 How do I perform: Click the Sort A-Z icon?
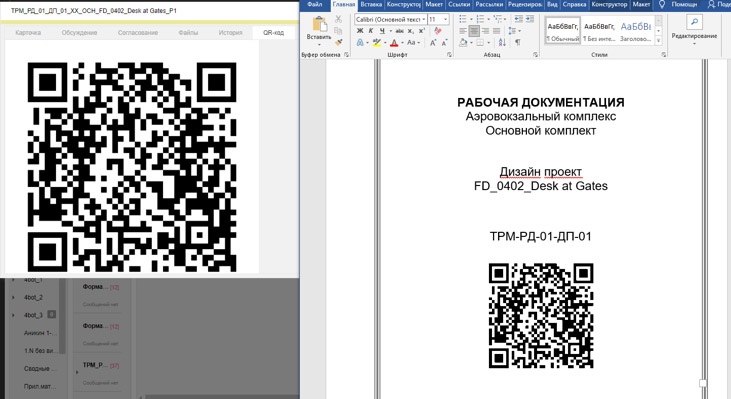(502, 42)
